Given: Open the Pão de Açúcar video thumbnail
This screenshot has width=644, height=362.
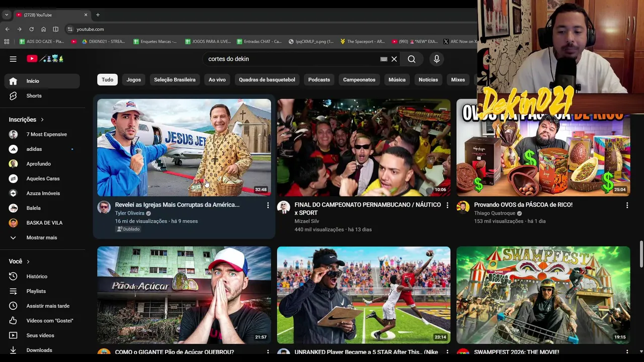Looking at the screenshot, I should (x=184, y=295).
